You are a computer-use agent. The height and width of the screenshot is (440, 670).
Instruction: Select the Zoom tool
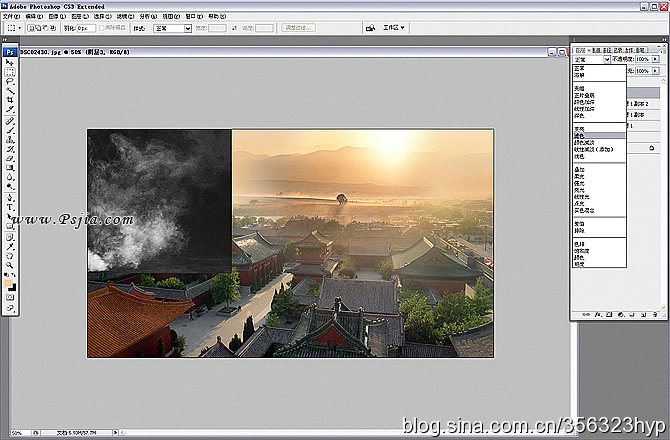(10, 265)
